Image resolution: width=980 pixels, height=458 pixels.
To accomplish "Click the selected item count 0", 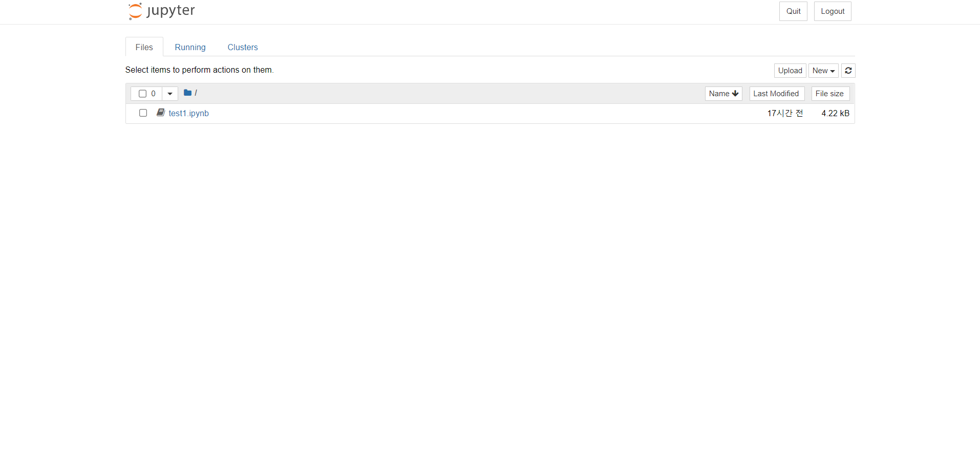I will tap(153, 94).
